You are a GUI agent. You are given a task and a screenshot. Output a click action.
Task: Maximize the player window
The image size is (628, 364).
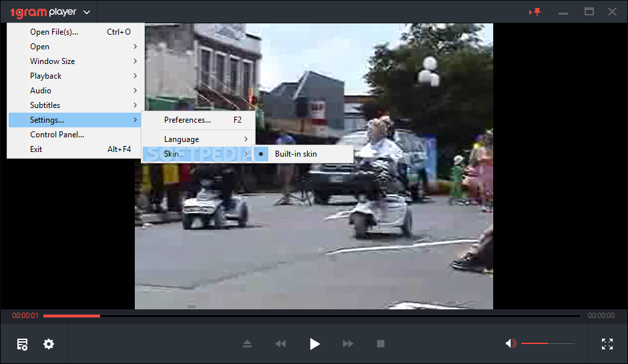click(589, 11)
